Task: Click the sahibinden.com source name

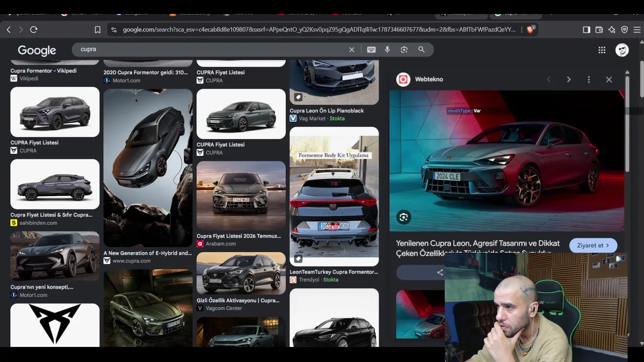Action: click(38, 223)
